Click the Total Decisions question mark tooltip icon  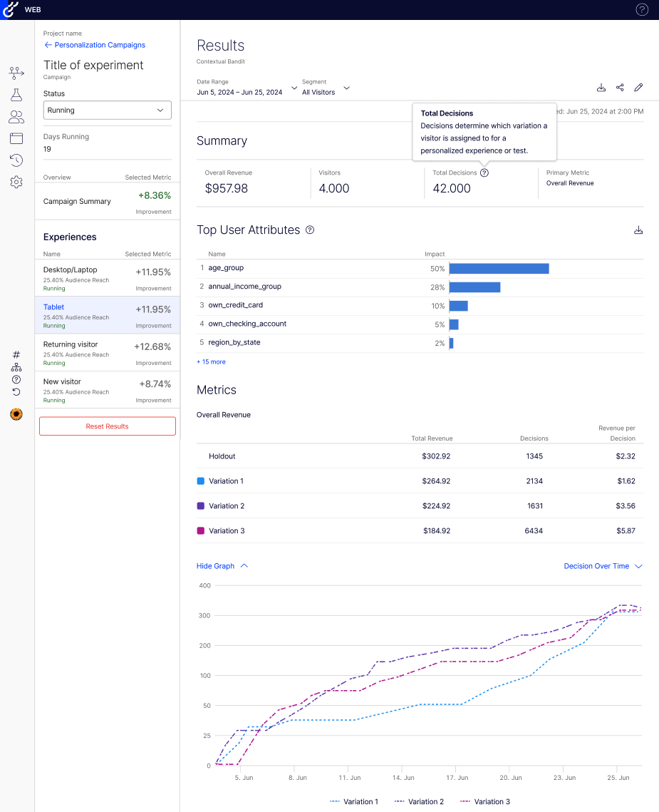(x=484, y=173)
